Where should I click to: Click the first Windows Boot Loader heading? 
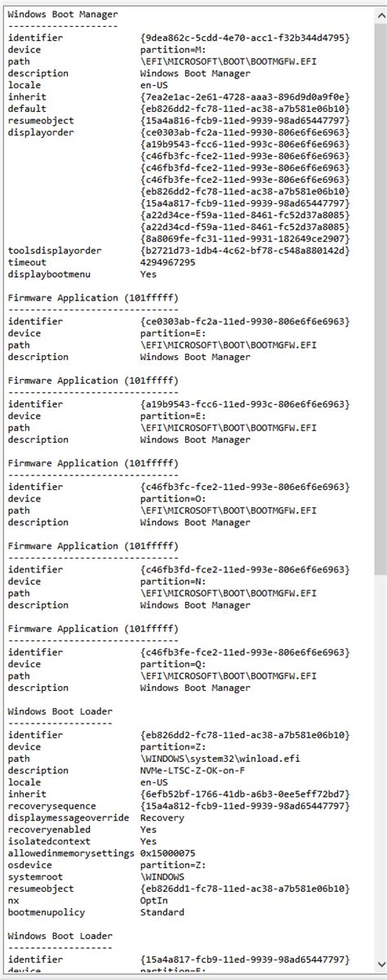click(60, 711)
